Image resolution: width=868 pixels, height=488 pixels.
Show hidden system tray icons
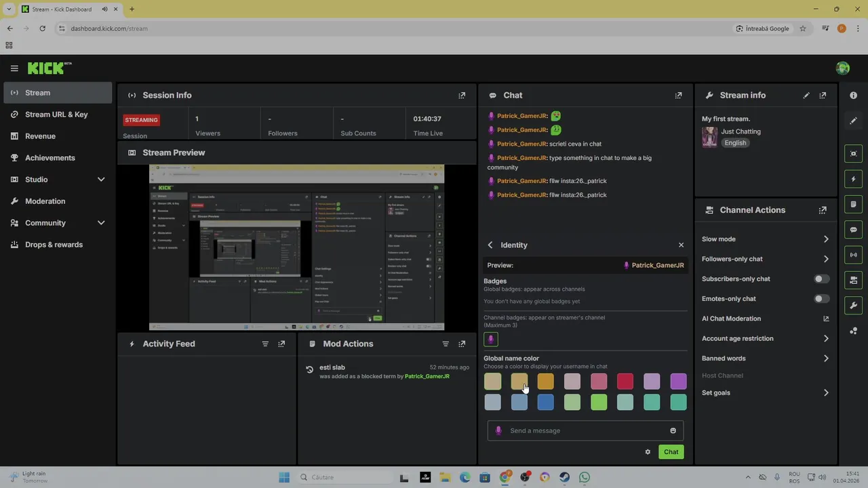point(748,477)
